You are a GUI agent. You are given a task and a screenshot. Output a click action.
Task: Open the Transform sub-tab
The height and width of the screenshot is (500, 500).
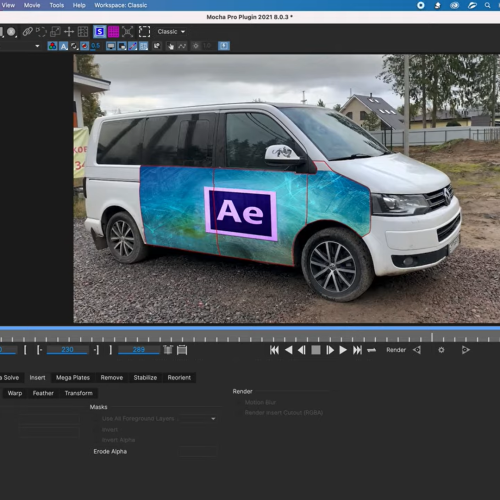point(79,393)
